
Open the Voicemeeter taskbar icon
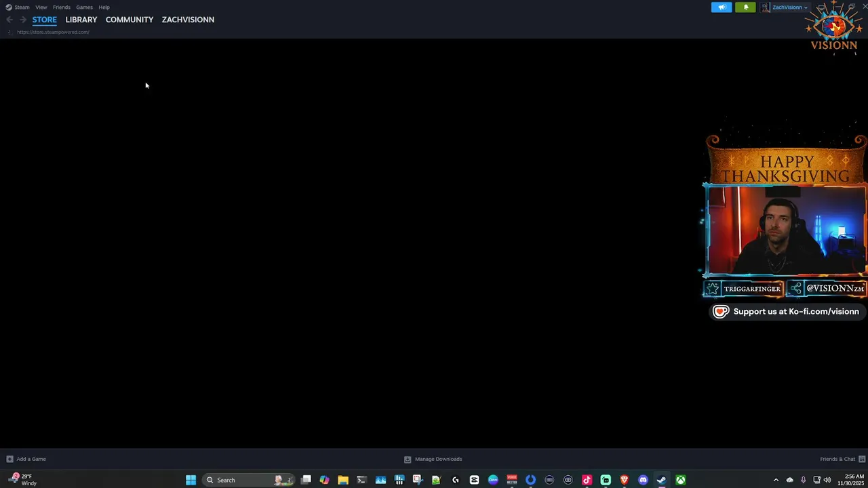pos(512,480)
